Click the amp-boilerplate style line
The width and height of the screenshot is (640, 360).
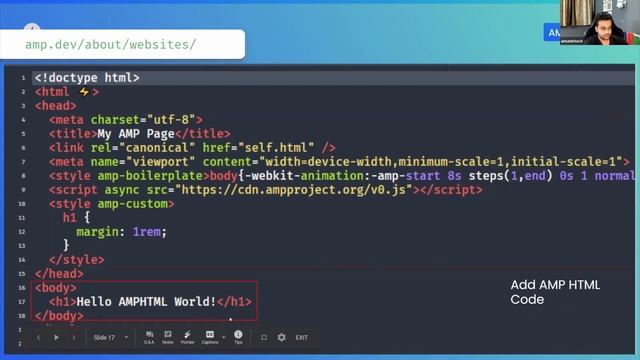click(342, 176)
